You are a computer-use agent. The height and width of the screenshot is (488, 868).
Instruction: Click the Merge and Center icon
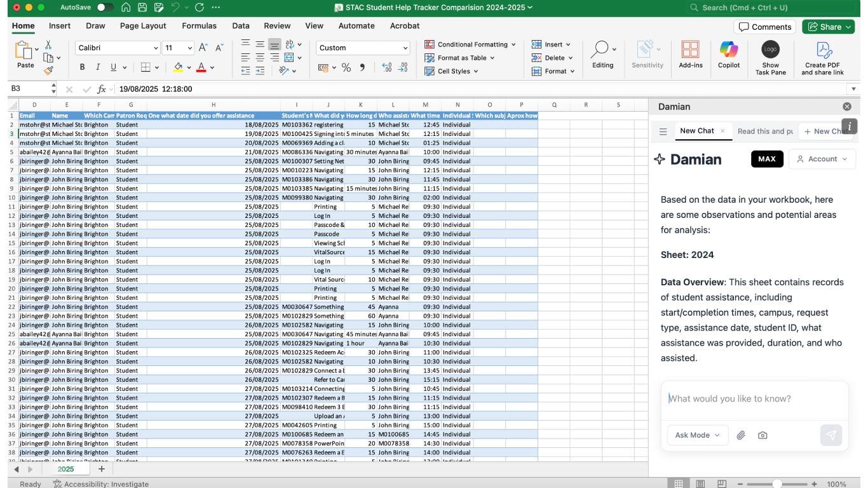pos(289,57)
